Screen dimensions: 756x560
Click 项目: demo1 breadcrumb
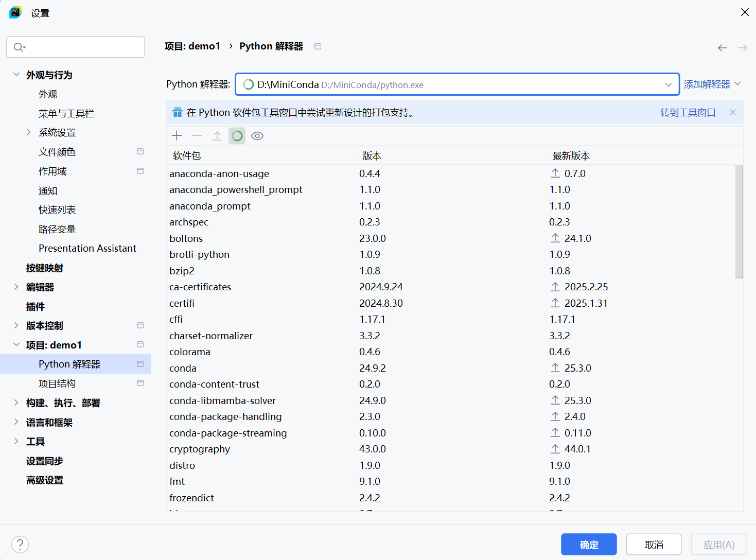coord(192,46)
